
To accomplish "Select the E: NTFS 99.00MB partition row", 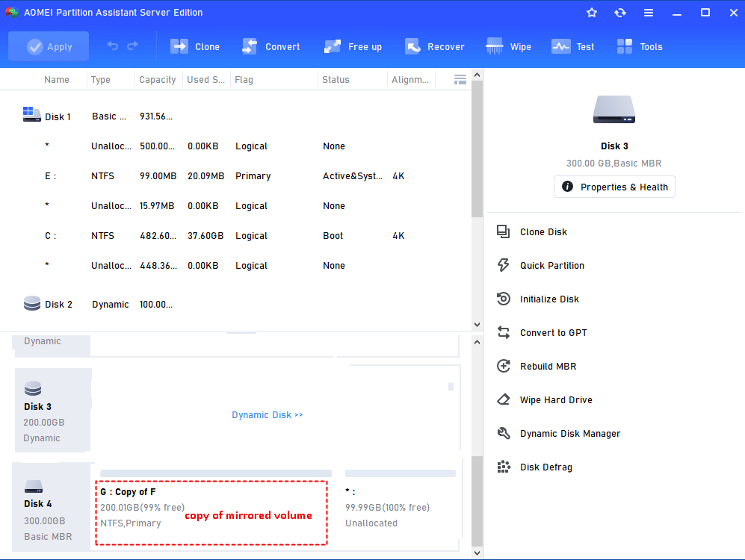I will coord(235,176).
